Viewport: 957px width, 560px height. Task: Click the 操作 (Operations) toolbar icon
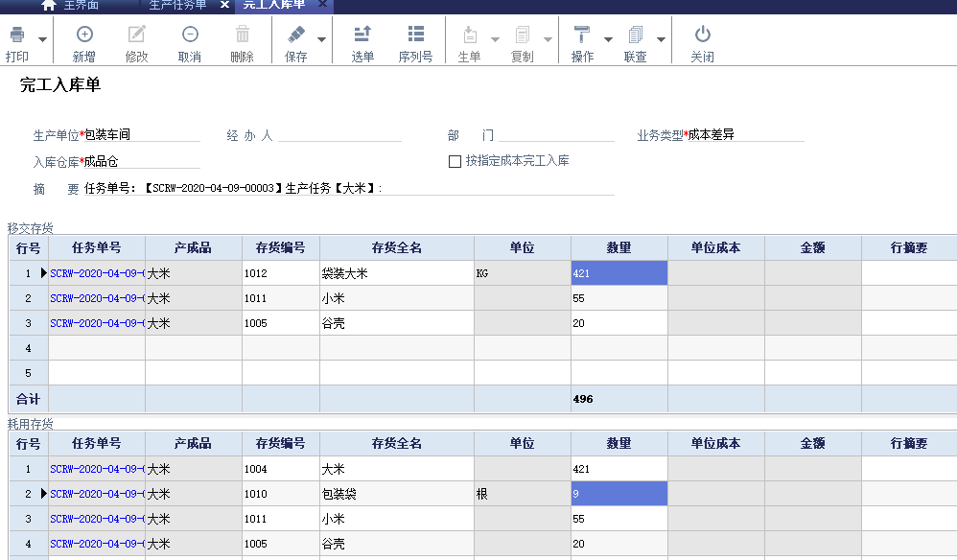point(582,35)
